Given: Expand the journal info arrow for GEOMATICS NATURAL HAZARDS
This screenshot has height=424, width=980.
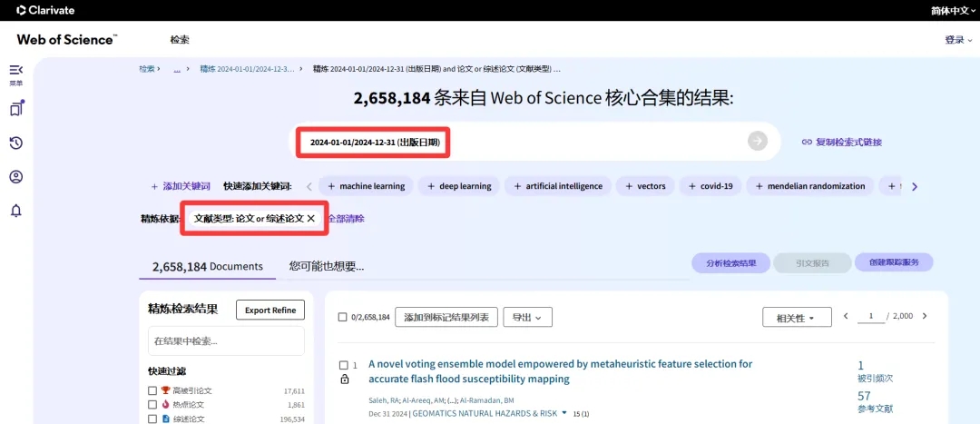Looking at the screenshot, I should tap(564, 413).
